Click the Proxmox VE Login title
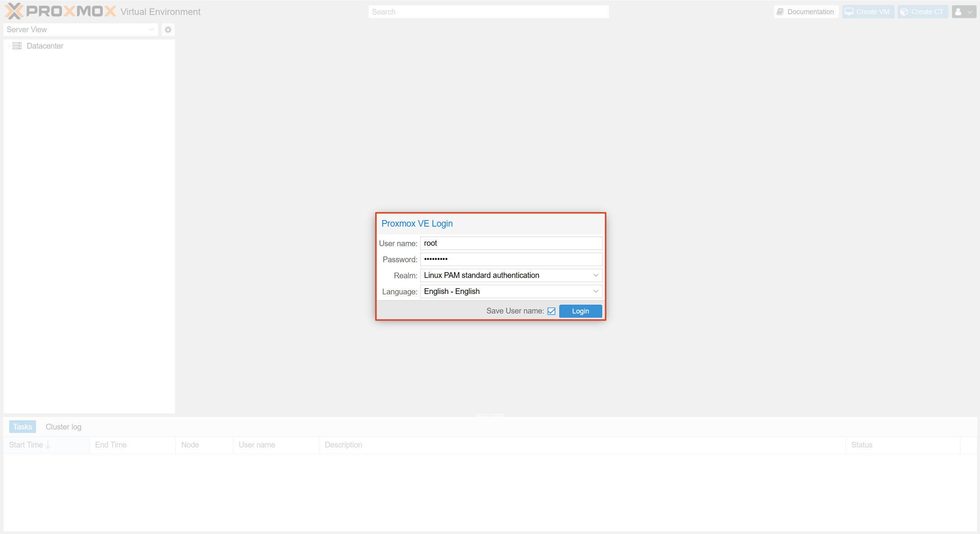Viewport: 980px width, 534px height. click(417, 224)
